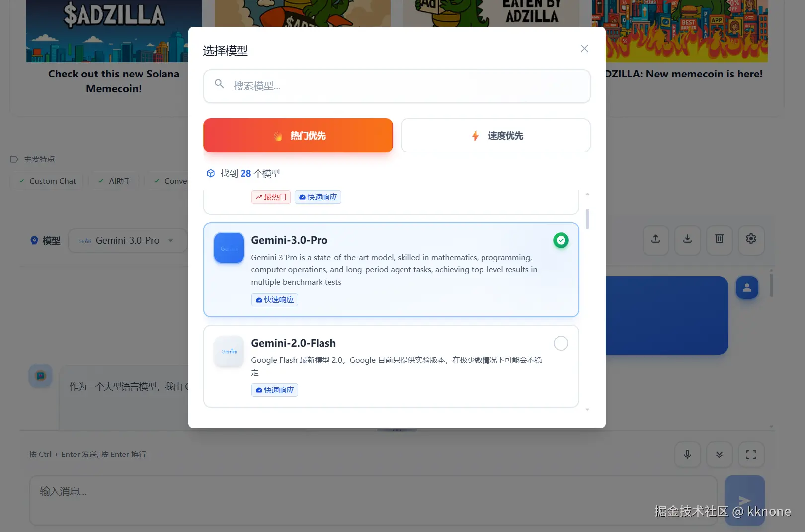Open the SADZILLA ad thumbnail
This screenshot has height=532, width=805.
click(114, 31)
